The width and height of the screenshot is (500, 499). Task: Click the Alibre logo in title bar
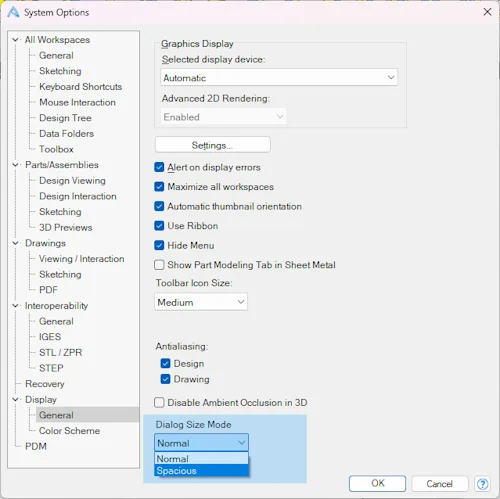pyautogui.click(x=13, y=12)
